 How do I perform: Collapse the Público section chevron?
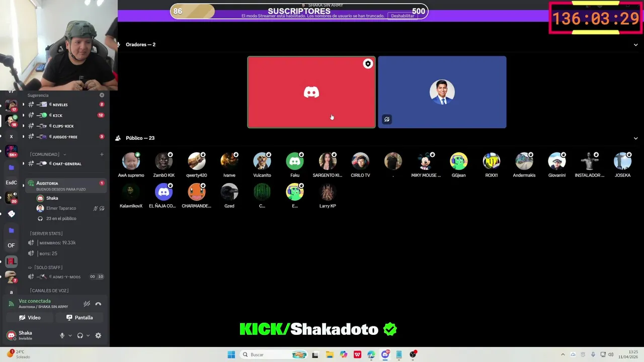click(635, 138)
